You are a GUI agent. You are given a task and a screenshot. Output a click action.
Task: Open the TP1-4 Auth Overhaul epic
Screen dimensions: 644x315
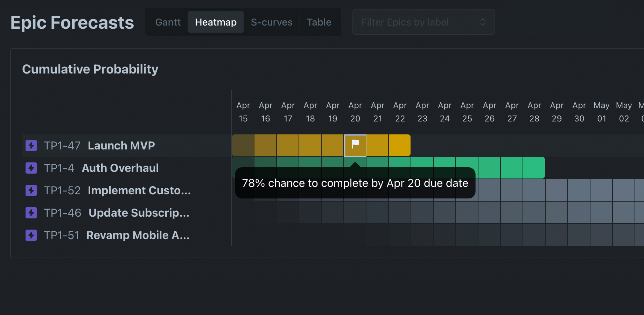[120, 168]
